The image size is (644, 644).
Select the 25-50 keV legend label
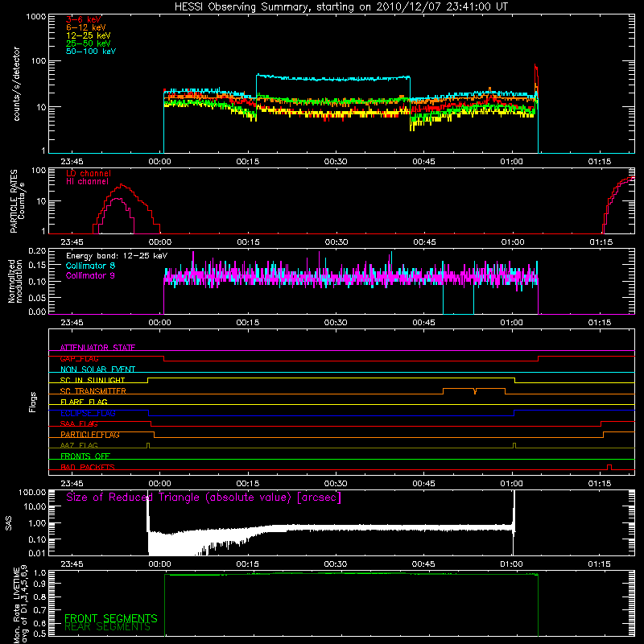(x=89, y=43)
